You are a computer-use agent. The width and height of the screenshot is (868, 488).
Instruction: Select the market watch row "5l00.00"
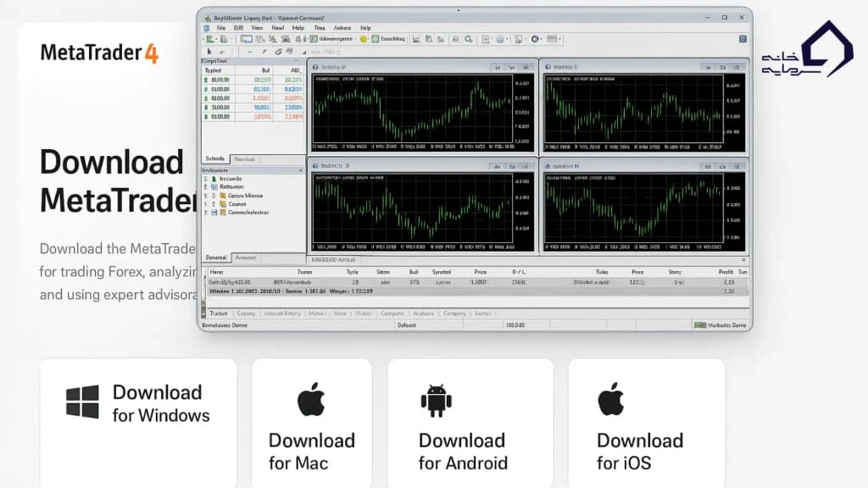click(x=253, y=108)
